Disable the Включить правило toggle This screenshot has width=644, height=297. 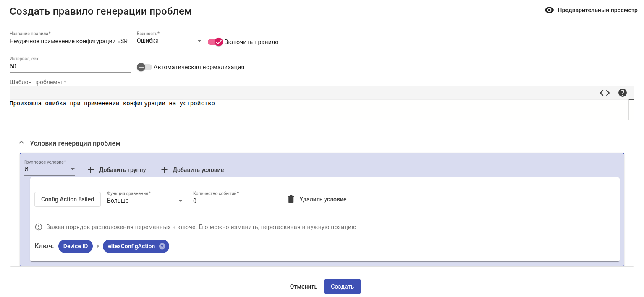[x=215, y=42]
